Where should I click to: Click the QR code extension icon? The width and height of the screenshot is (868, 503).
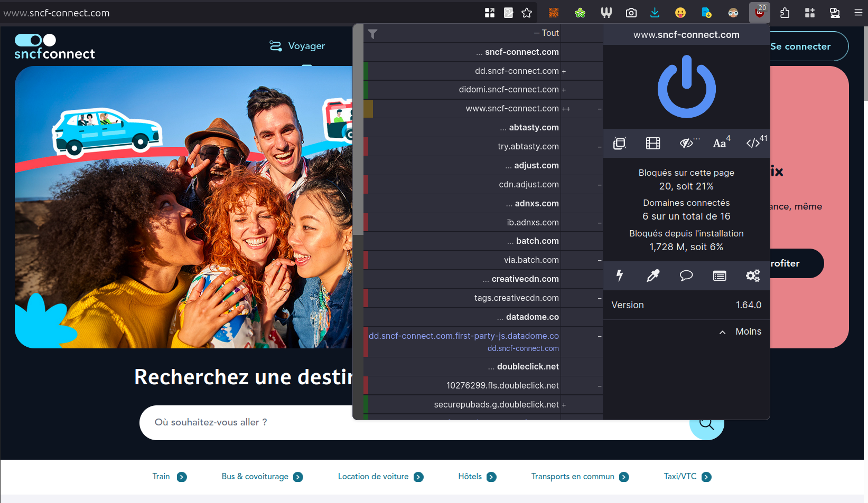pyautogui.click(x=554, y=13)
